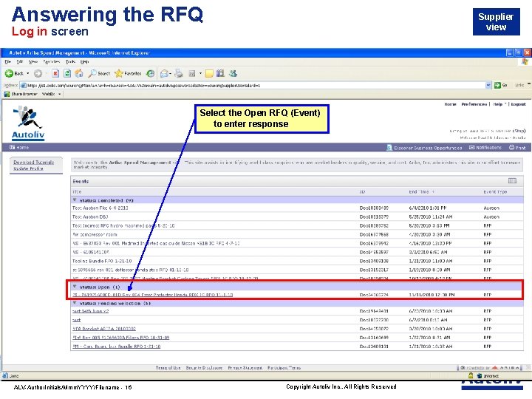Click the Research books icon in toolbar
Viewport: 532px width, 399px height.
[x=220, y=73]
